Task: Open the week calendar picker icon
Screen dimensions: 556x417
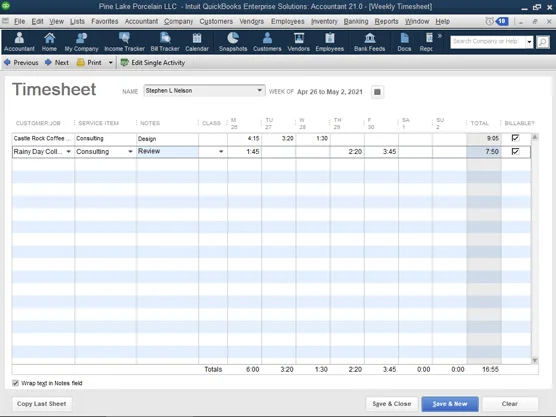Action: pyautogui.click(x=377, y=92)
